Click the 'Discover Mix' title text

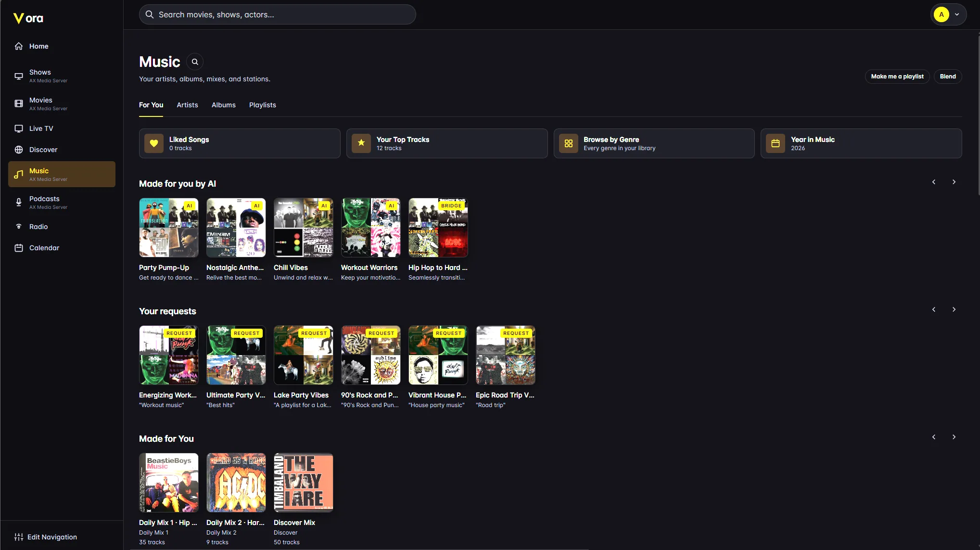point(294,523)
